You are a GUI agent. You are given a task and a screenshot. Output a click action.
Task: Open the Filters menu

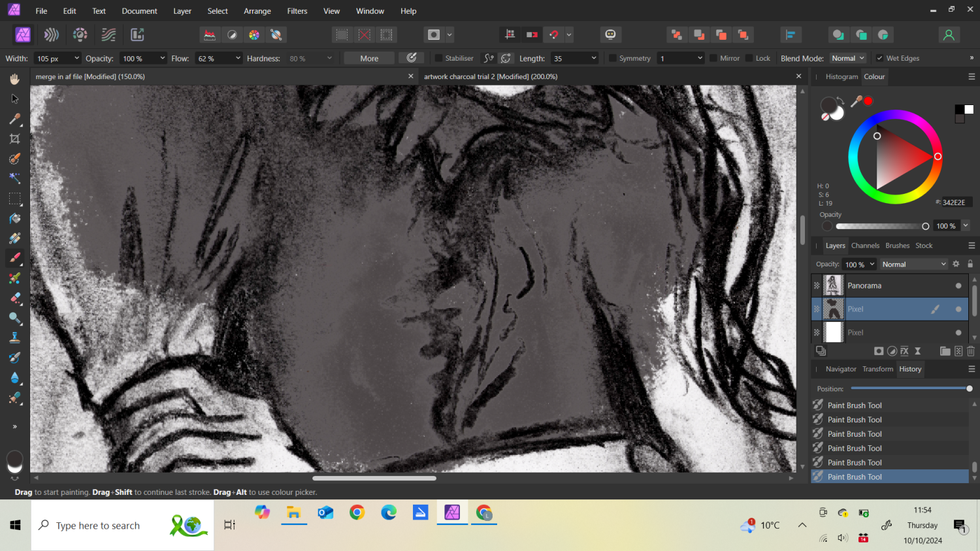point(297,10)
